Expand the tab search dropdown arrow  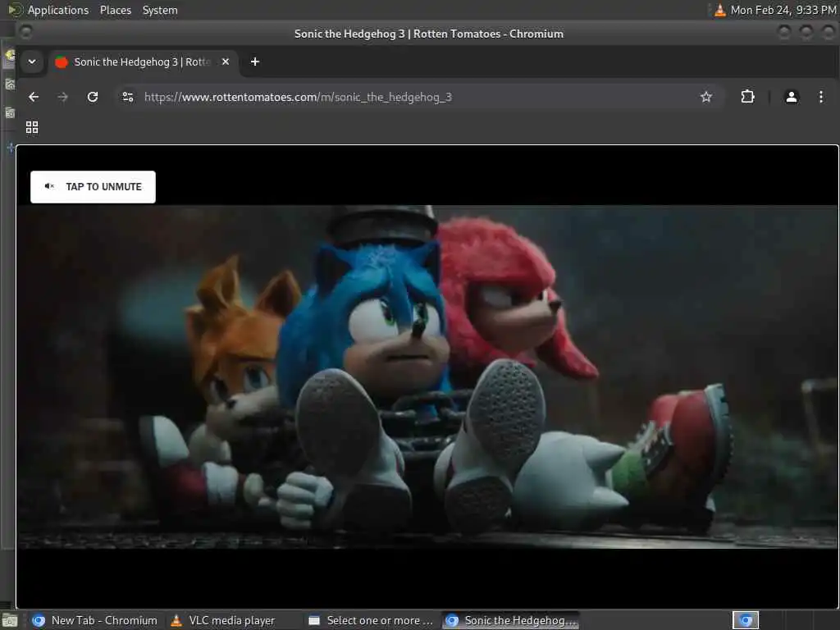pyautogui.click(x=32, y=62)
